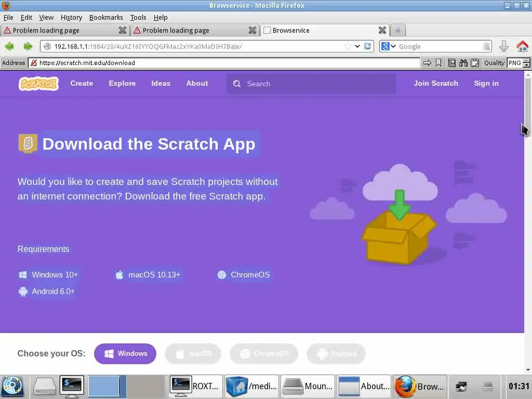Go back with the green back arrow
Viewport: 532px width, 399px height.
(9, 46)
